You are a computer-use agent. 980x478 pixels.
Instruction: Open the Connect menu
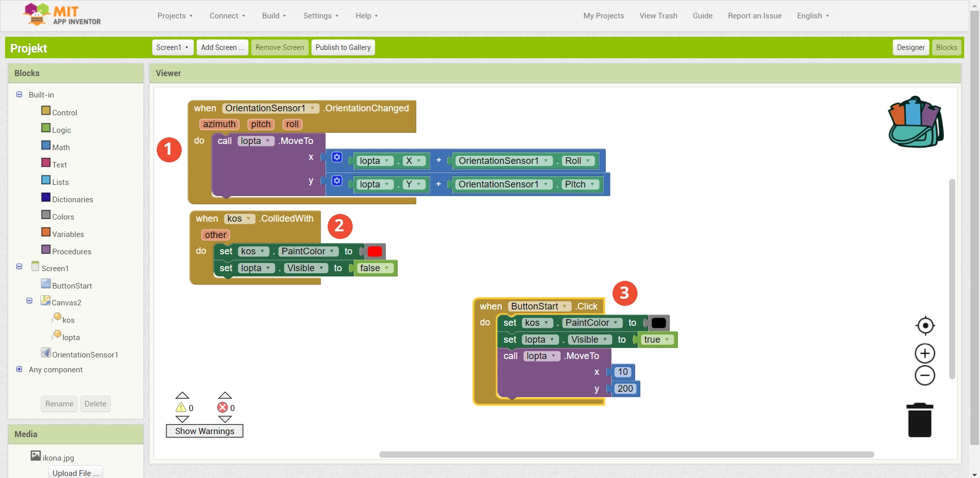(227, 16)
